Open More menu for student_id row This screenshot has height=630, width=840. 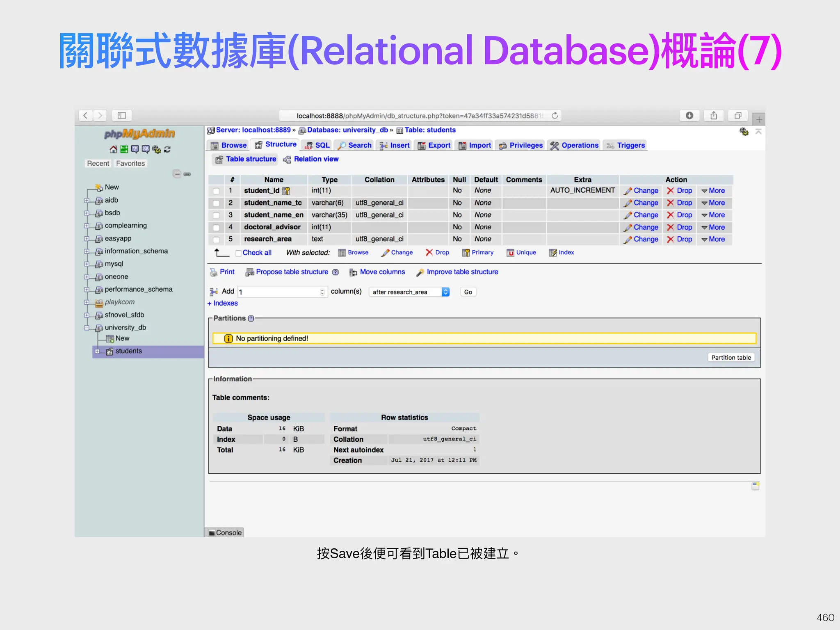coord(713,191)
